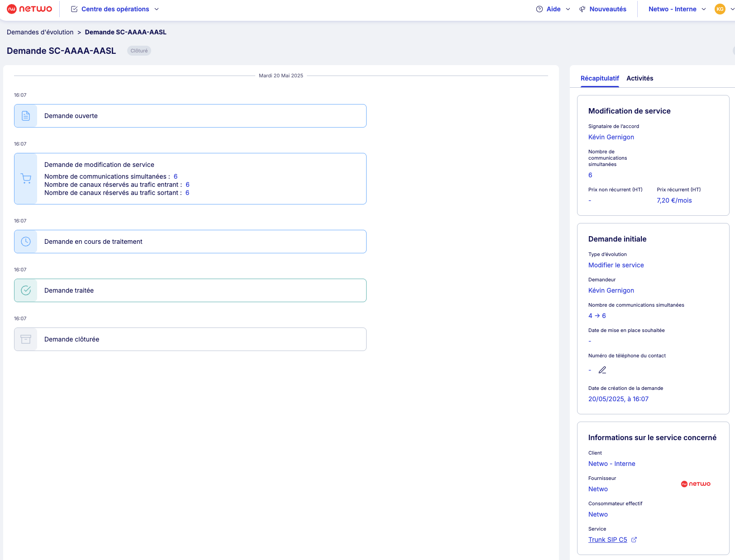Click Demandeur Kévin Gernigon value

click(611, 290)
